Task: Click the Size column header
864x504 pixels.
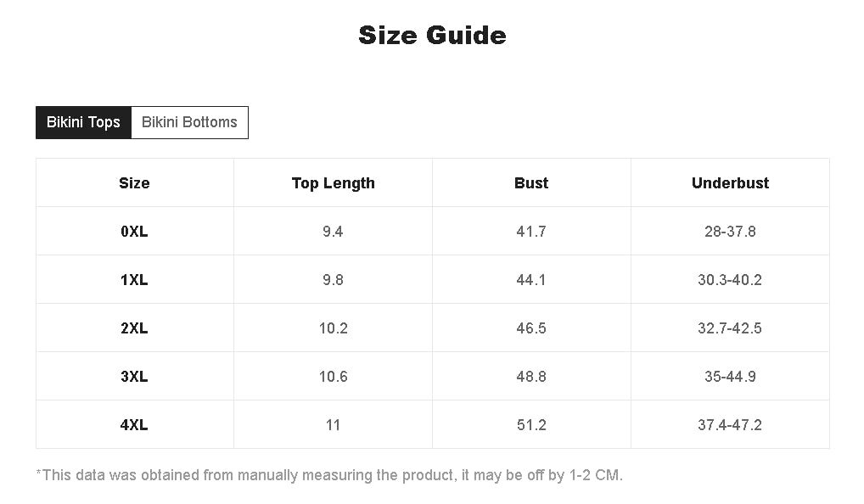Action: pos(134,183)
